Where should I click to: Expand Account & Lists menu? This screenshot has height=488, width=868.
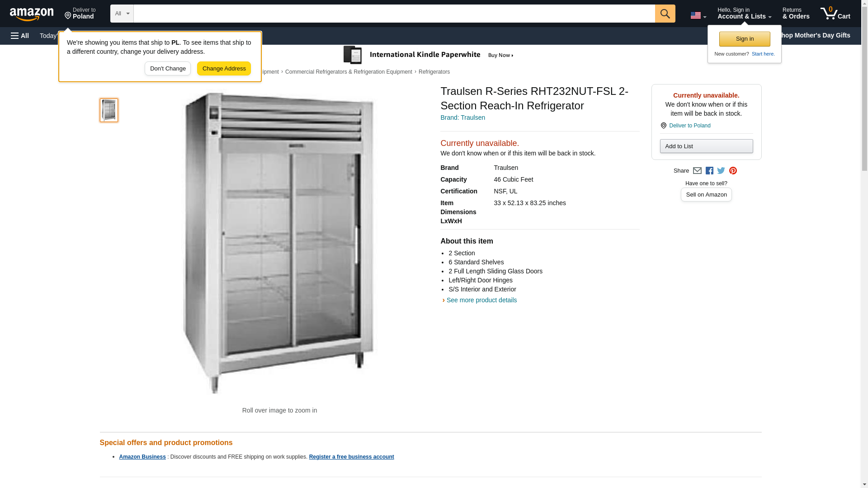coord(744,13)
